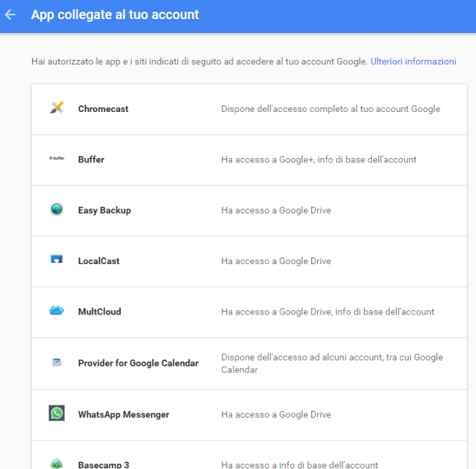The height and width of the screenshot is (469, 476).
Task: Click the 'App collegate al tuo account' title
Action: click(115, 15)
